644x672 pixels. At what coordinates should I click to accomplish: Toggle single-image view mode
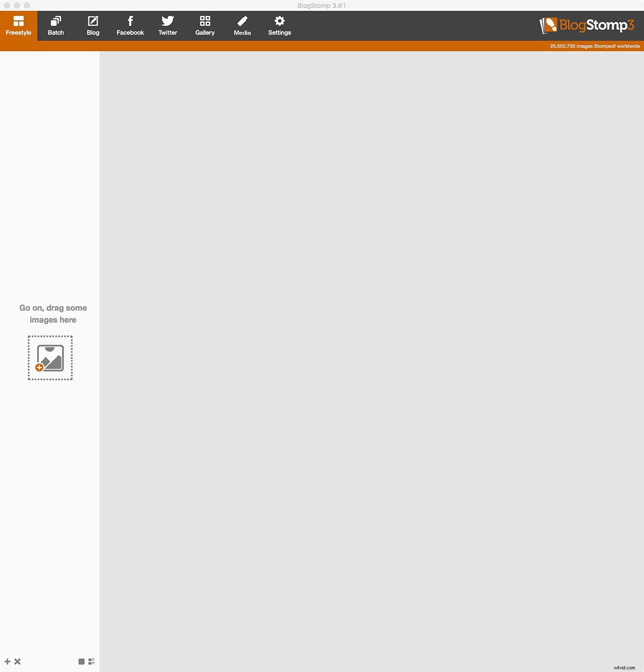[81, 661]
